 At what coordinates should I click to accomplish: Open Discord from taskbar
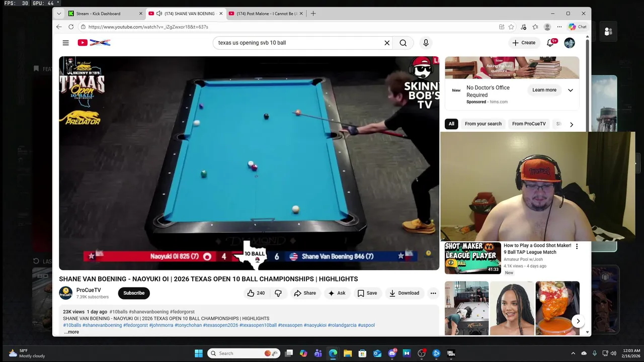pyautogui.click(x=392, y=353)
